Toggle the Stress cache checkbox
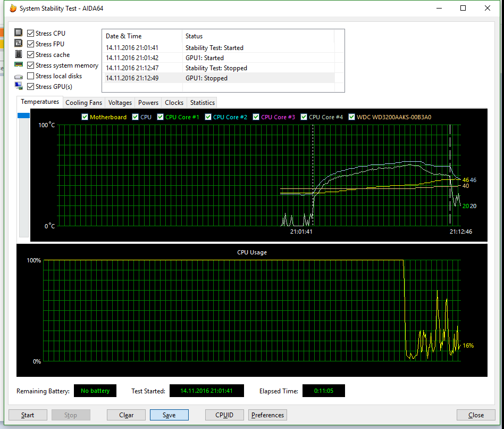 [x=30, y=55]
